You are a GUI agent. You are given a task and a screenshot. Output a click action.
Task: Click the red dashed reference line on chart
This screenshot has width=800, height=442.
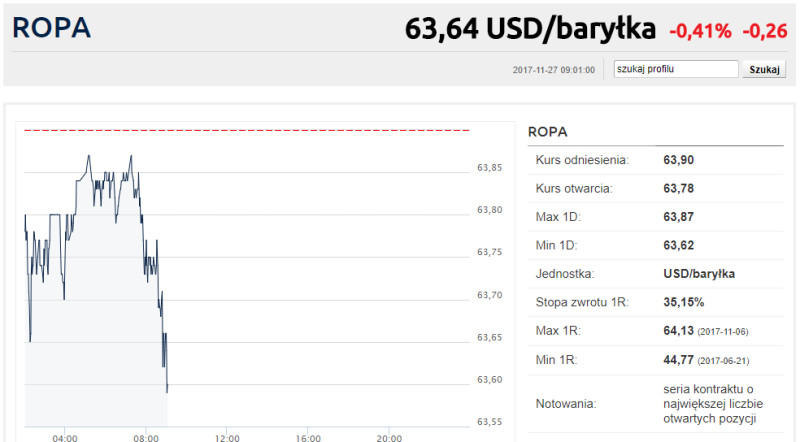(x=247, y=131)
